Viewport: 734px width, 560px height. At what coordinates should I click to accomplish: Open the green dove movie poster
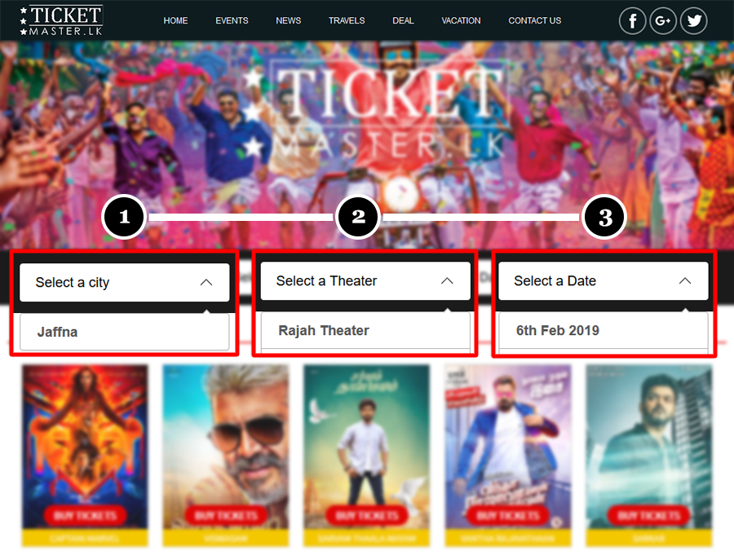point(366,447)
